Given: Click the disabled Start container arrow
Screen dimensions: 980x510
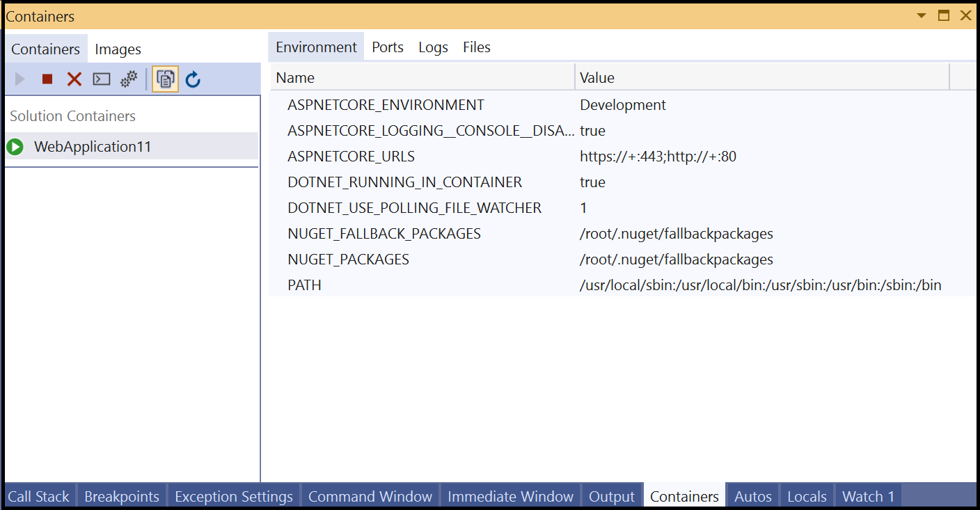Looking at the screenshot, I should 19,79.
